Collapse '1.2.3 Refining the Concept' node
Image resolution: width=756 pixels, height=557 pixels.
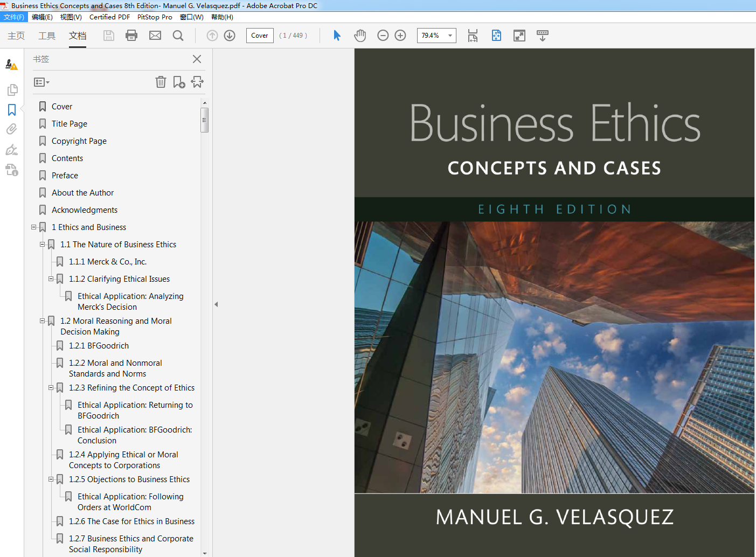pyautogui.click(x=51, y=388)
